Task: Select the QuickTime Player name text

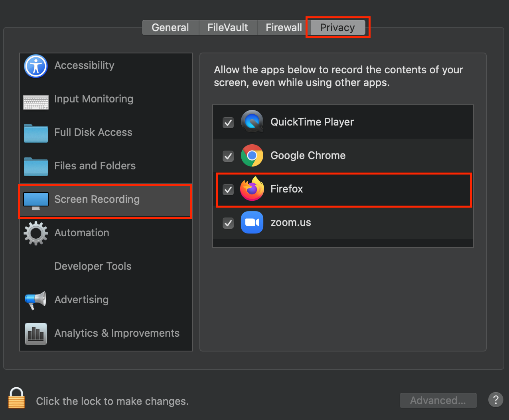Action: (312, 122)
